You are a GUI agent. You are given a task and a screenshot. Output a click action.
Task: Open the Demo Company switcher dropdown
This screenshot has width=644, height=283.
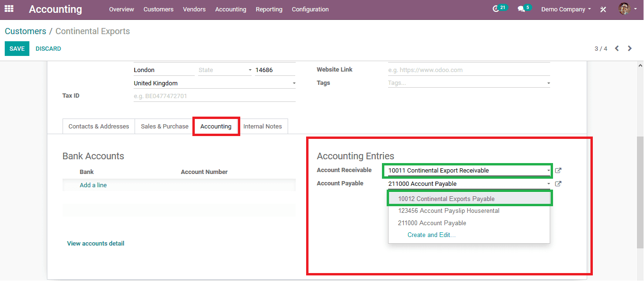click(x=566, y=9)
